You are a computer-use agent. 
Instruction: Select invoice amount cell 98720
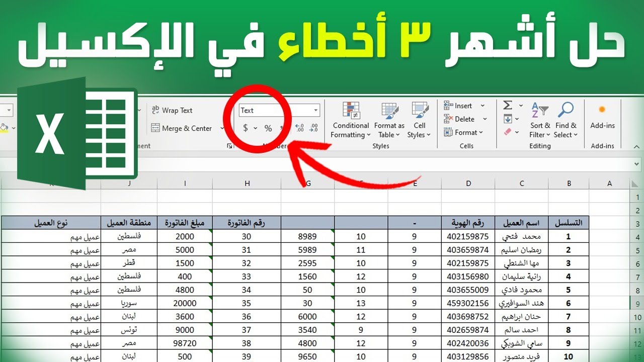pos(185,344)
